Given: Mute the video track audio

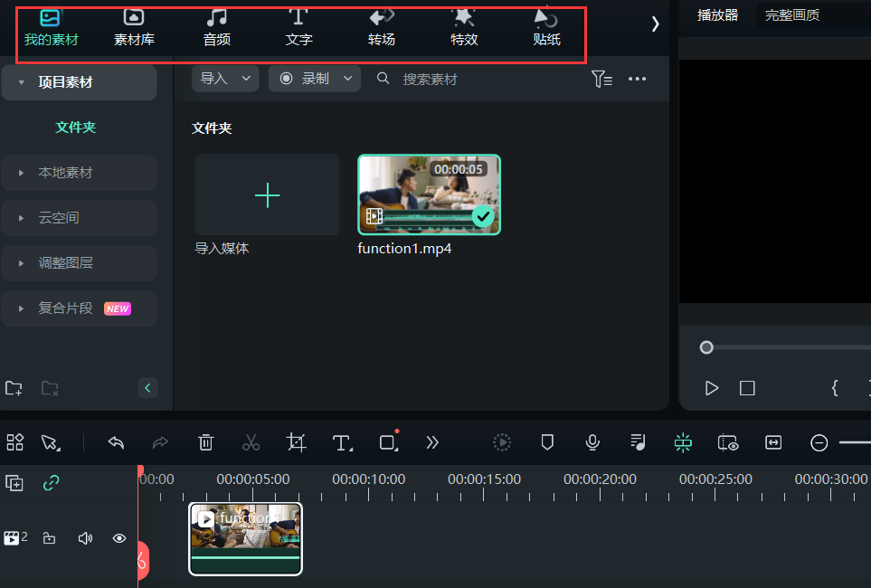Looking at the screenshot, I should (x=85, y=538).
